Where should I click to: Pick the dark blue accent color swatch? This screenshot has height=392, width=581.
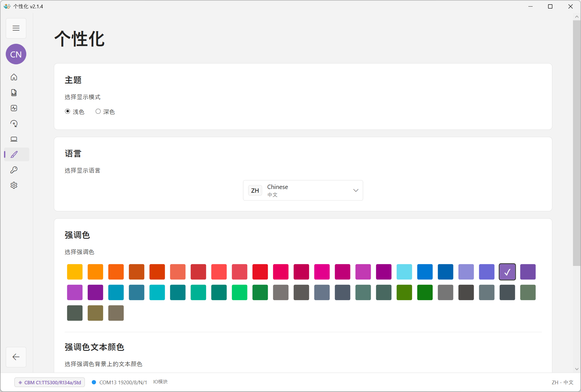(445, 272)
